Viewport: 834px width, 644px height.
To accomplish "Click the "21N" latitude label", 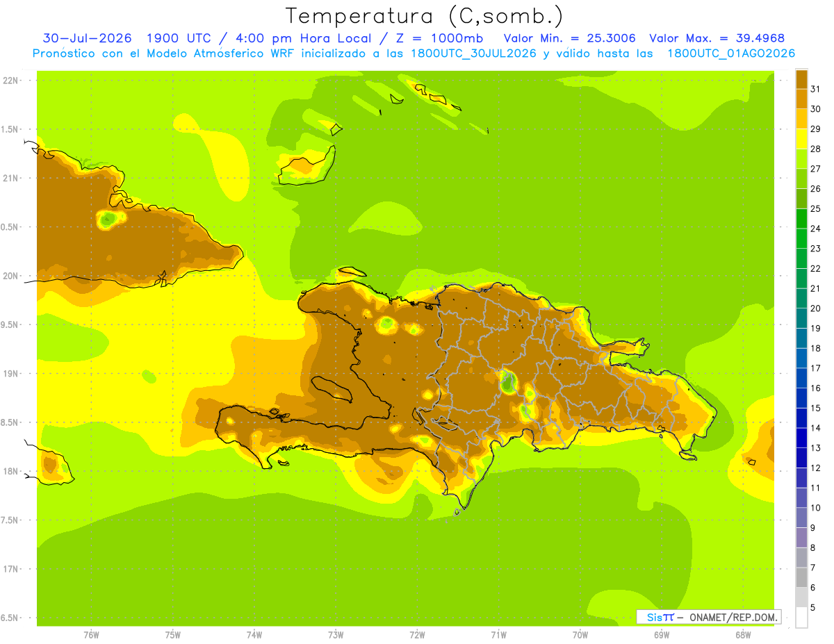I will pyautogui.click(x=10, y=178).
